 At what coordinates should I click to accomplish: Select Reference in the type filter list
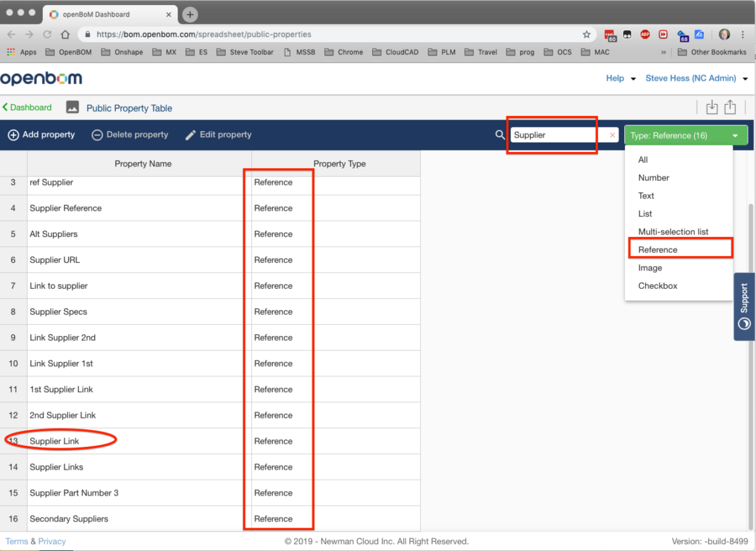click(x=658, y=249)
